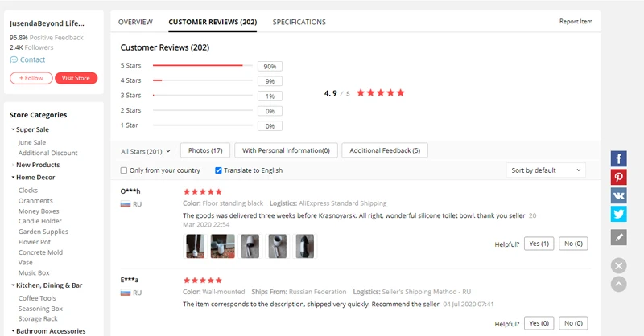
Task: Click the Report Item link
Action: pos(576,22)
